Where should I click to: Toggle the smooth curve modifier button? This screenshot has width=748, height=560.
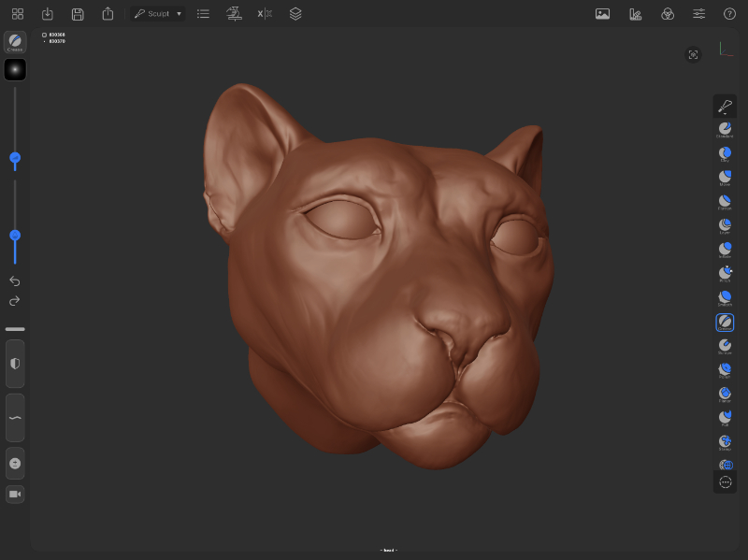click(x=15, y=418)
